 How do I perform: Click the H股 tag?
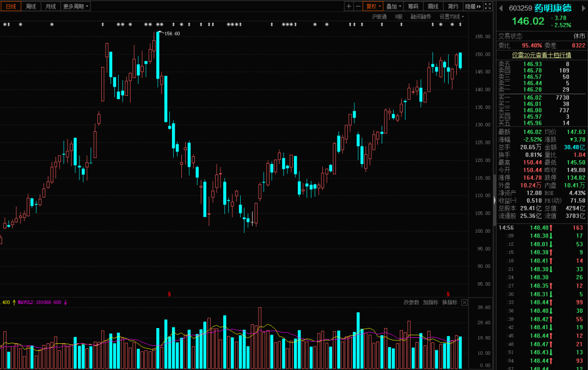click(399, 16)
